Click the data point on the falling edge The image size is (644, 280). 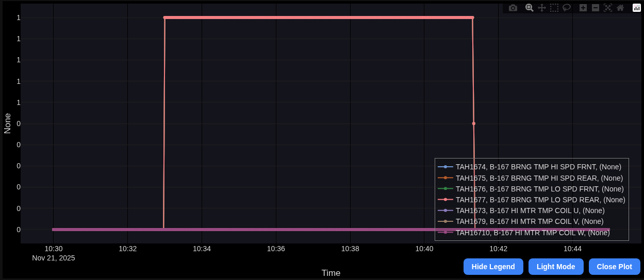474,124
